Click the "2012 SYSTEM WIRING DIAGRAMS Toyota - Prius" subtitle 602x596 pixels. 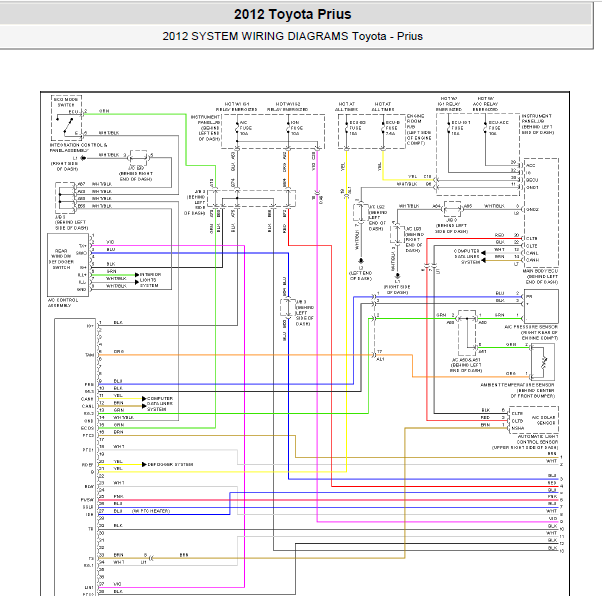click(293, 36)
